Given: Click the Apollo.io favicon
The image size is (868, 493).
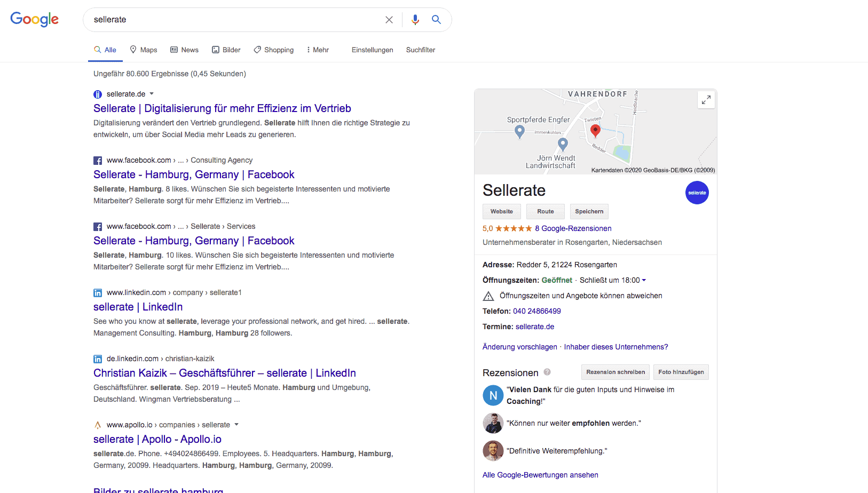Looking at the screenshot, I should 98,425.
